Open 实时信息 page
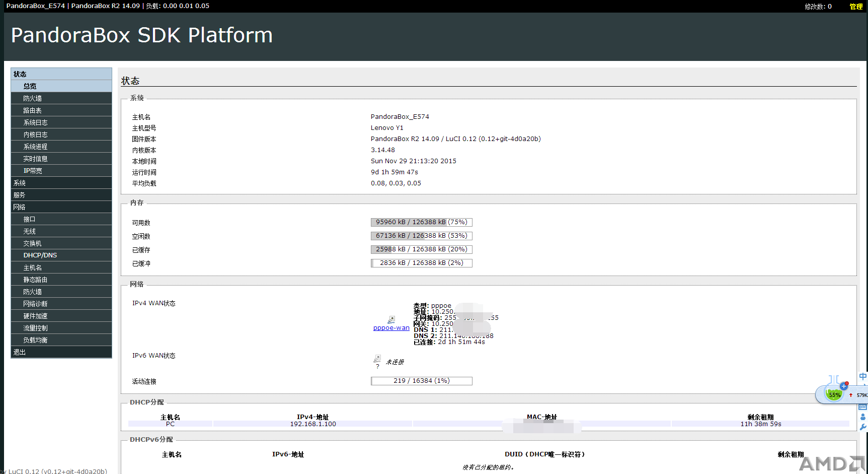This screenshot has height=474, width=868. [61, 159]
